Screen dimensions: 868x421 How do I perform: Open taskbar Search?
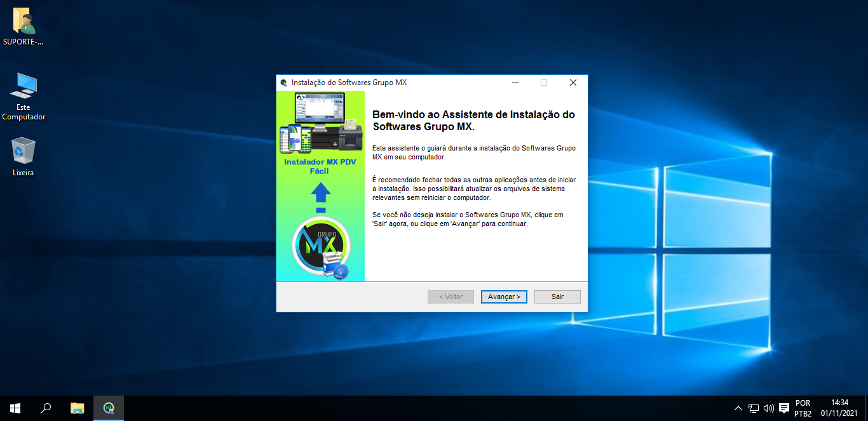(x=46, y=408)
